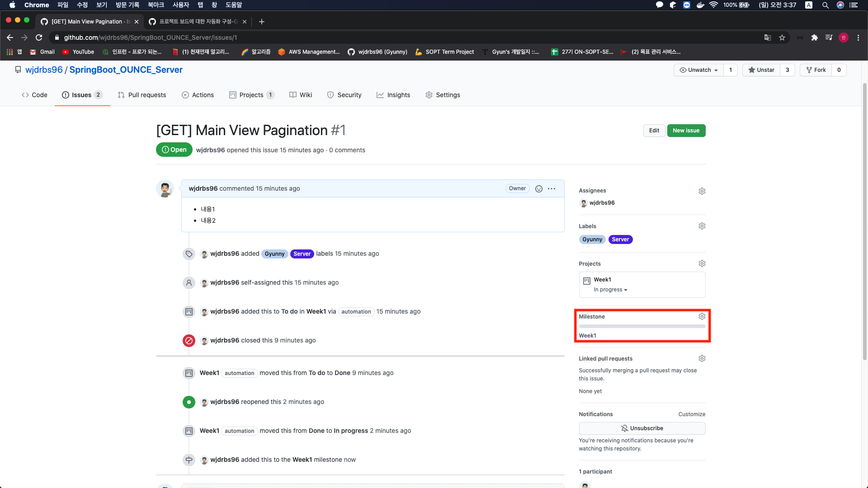This screenshot has width=868, height=488.
Task: Edit the issue title
Action: coord(654,131)
